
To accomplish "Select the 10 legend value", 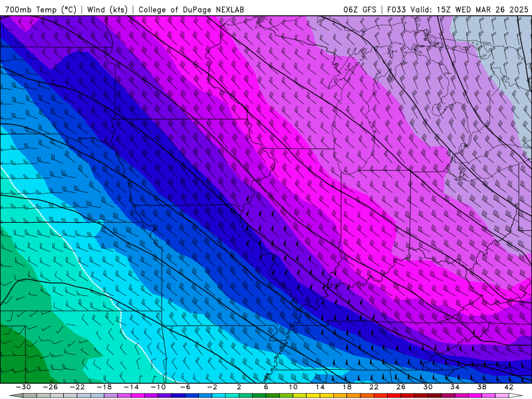I will 293,387.
